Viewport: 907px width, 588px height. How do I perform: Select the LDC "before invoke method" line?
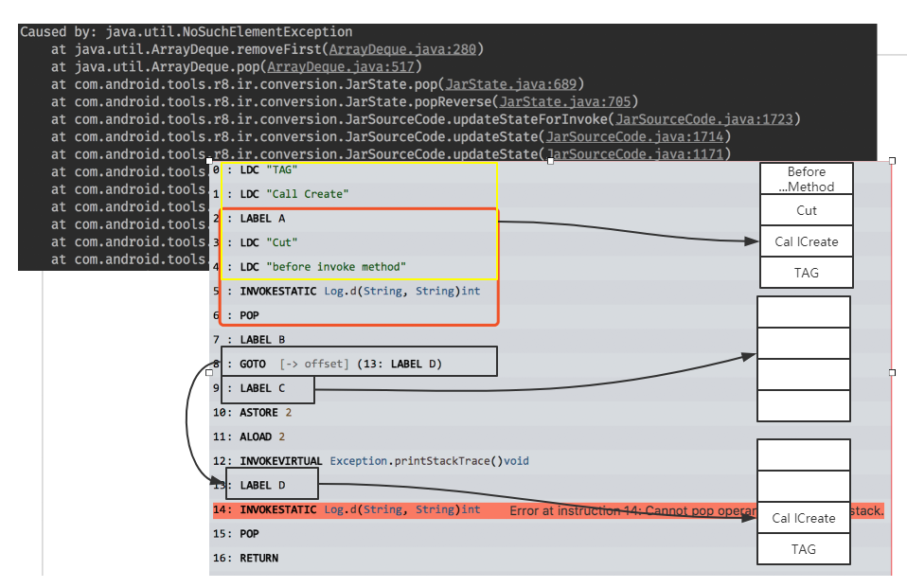[323, 267]
